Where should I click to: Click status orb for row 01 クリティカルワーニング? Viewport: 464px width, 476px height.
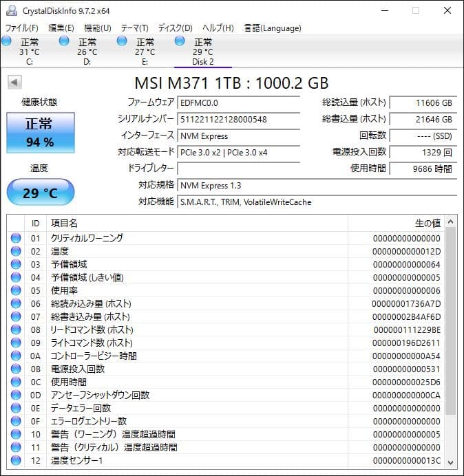tap(16, 238)
